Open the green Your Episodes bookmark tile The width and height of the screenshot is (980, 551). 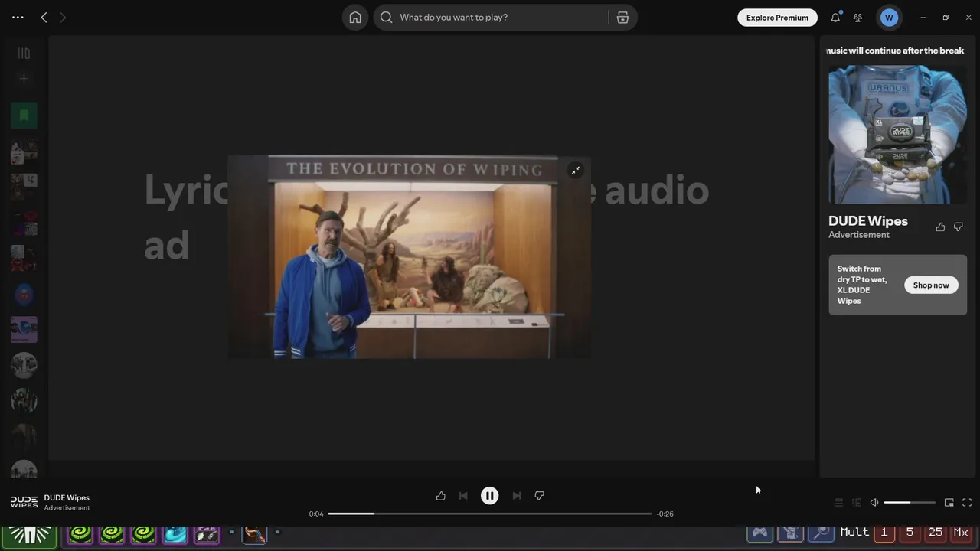[x=24, y=116]
